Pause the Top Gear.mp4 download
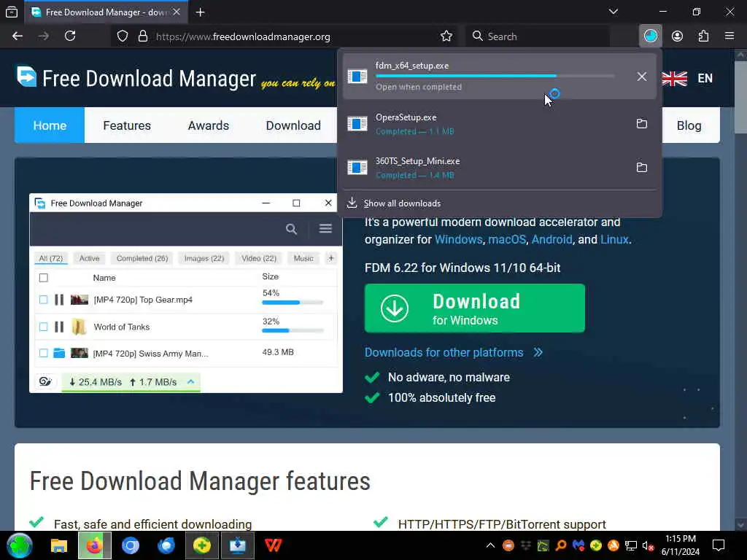 [59, 300]
